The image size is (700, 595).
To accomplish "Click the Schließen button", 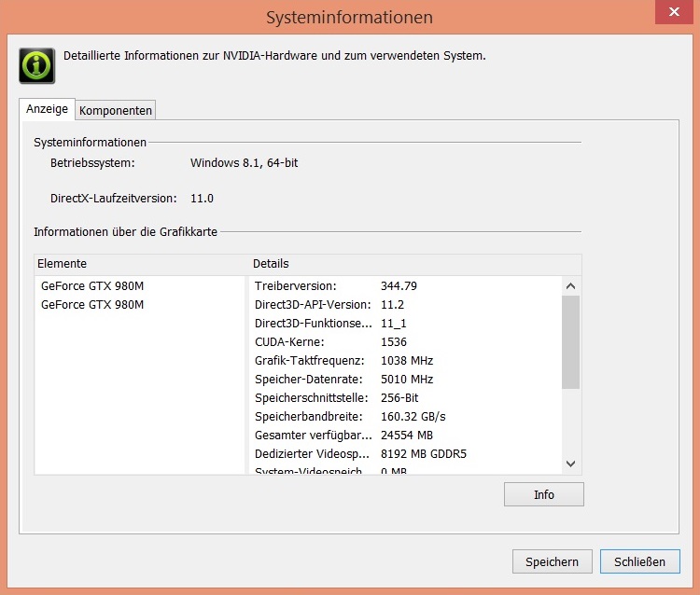I will 639,561.
